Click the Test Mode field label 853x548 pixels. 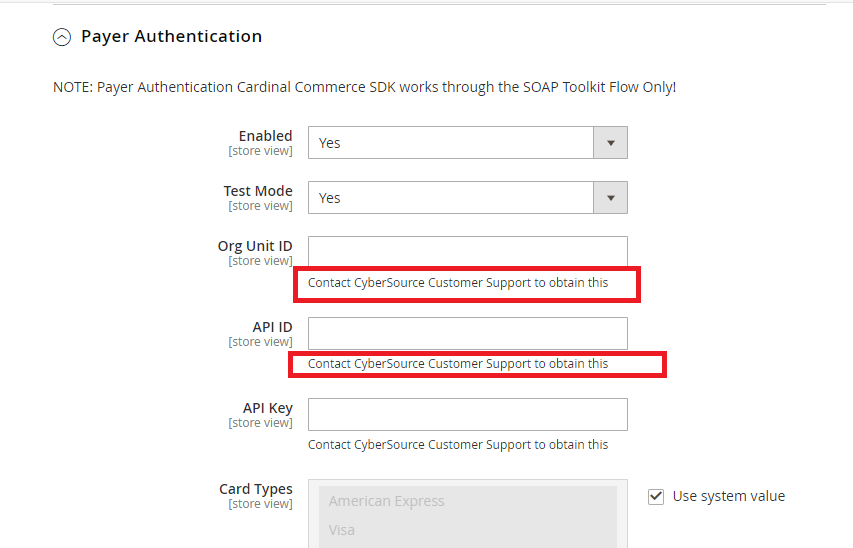coord(258,191)
